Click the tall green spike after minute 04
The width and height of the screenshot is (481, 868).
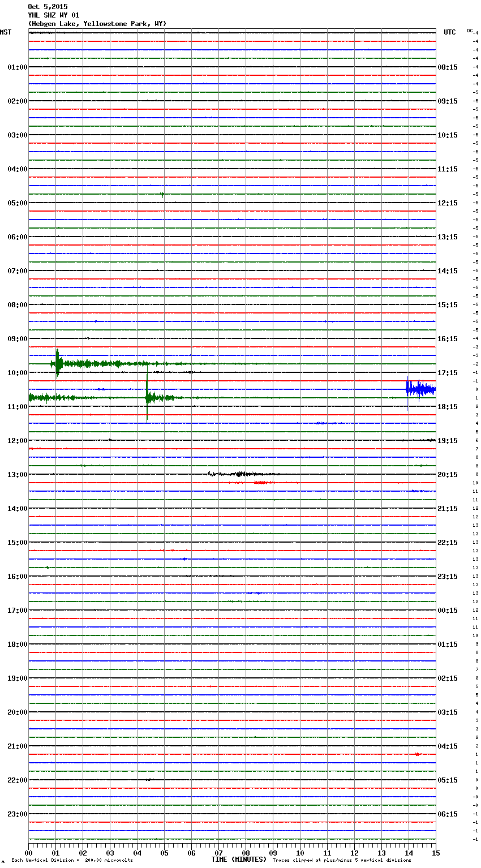[x=147, y=395]
